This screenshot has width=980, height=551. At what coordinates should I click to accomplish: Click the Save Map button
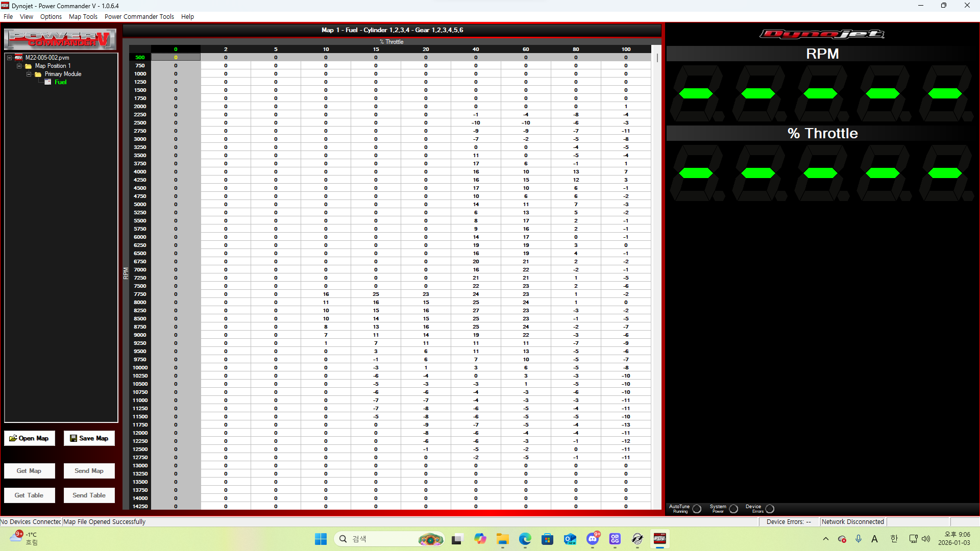click(x=89, y=438)
